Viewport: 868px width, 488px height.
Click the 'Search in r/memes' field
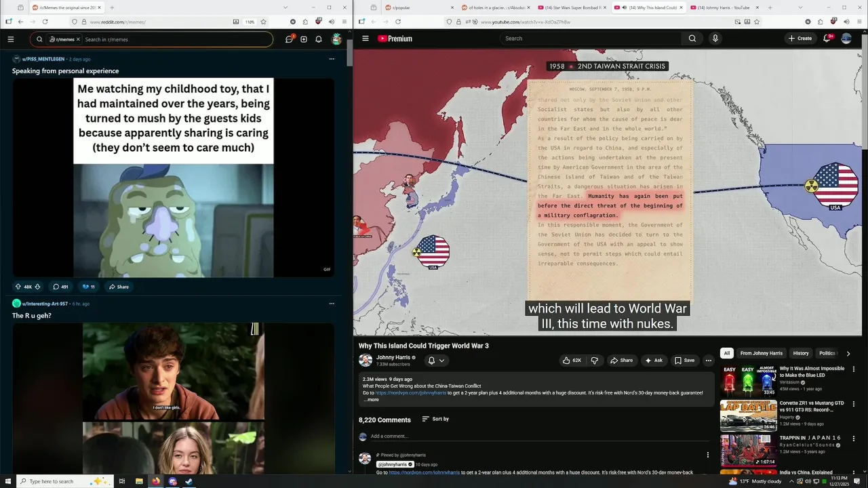(176, 39)
